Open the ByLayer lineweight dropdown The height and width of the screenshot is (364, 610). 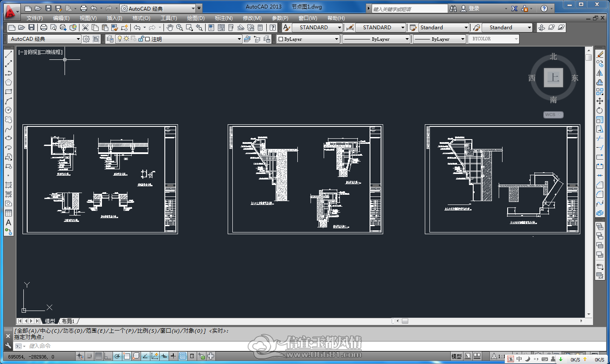pyautogui.click(x=440, y=39)
